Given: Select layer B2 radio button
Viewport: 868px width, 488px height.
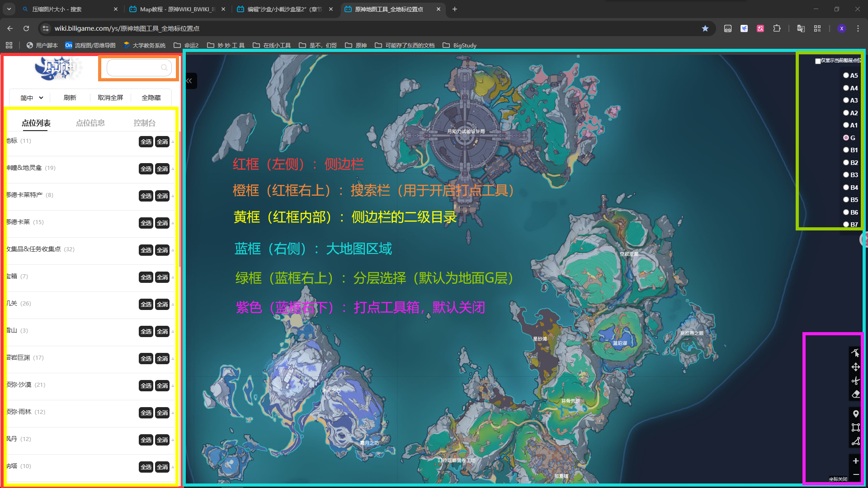Looking at the screenshot, I should point(846,163).
